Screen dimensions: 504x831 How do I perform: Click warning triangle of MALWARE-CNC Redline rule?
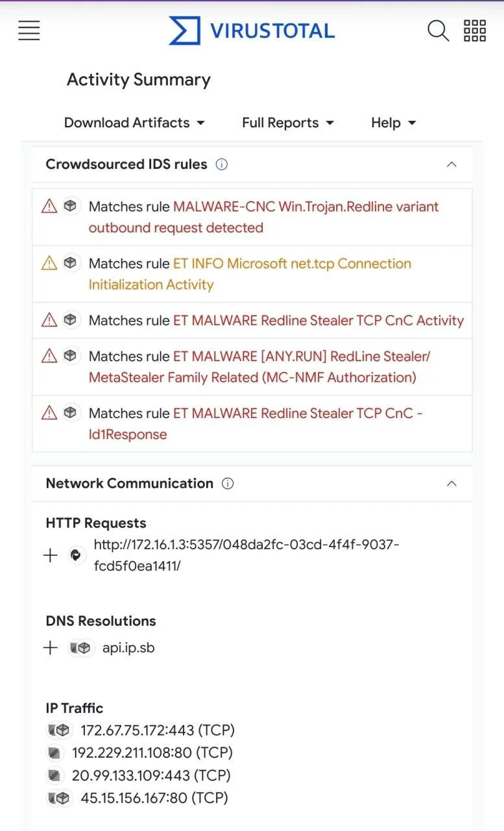[x=49, y=206]
